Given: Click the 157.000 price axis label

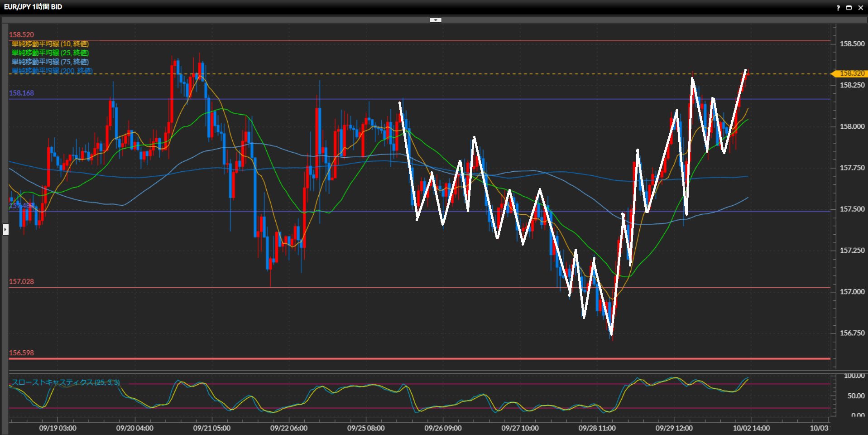Looking at the screenshot, I should [852, 292].
